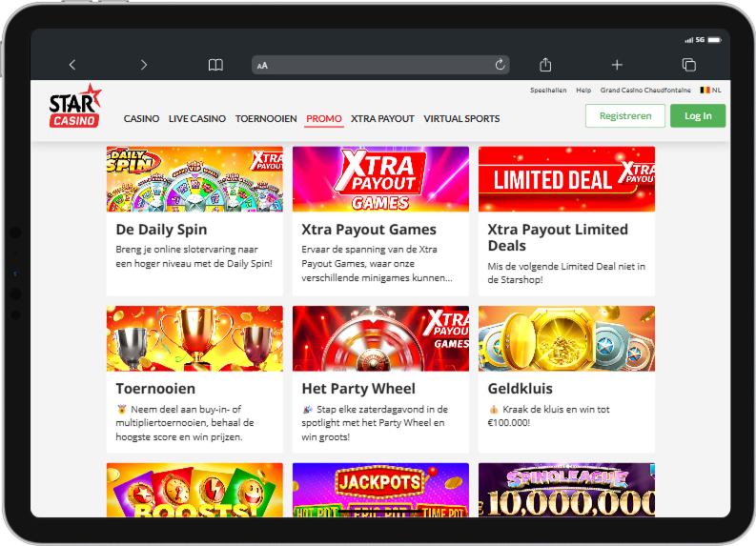The width and height of the screenshot is (756, 546).
Task: Focus the browser address bar
Action: point(380,65)
